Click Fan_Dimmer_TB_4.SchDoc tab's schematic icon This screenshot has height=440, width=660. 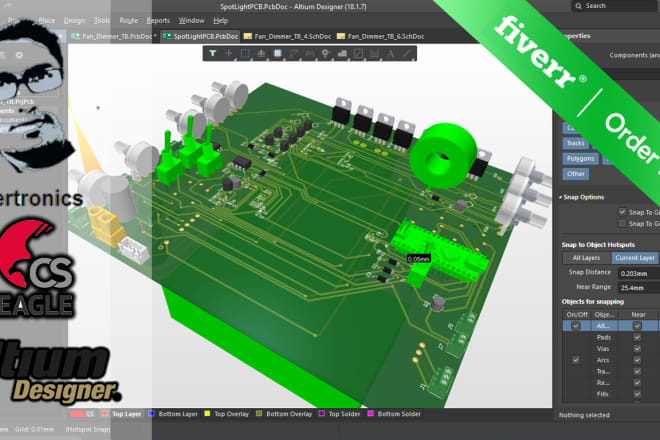(248, 36)
